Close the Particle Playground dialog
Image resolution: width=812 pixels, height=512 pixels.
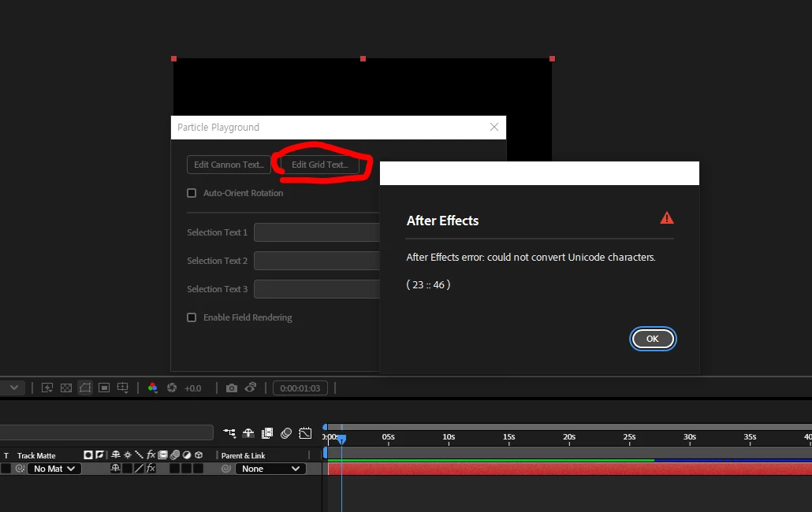click(x=494, y=128)
